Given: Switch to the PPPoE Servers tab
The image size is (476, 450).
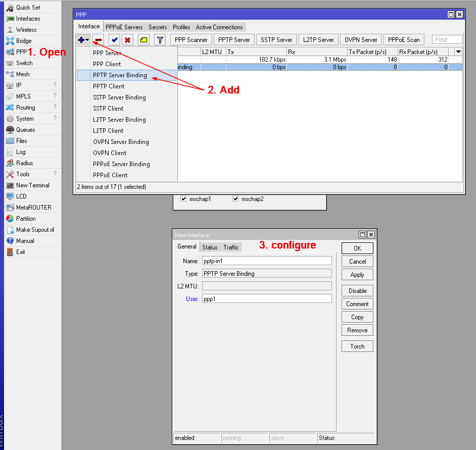Looking at the screenshot, I should pyautogui.click(x=124, y=27).
